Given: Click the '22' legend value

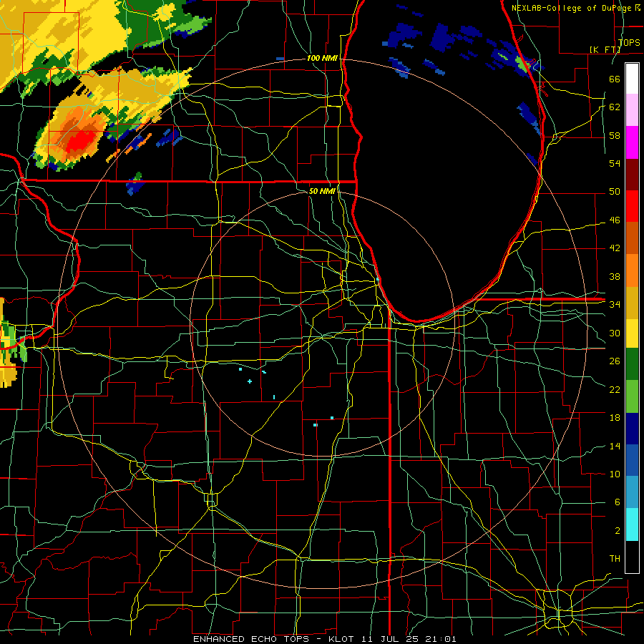Looking at the screenshot, I should pyautogui.click(x=615, y=389).
